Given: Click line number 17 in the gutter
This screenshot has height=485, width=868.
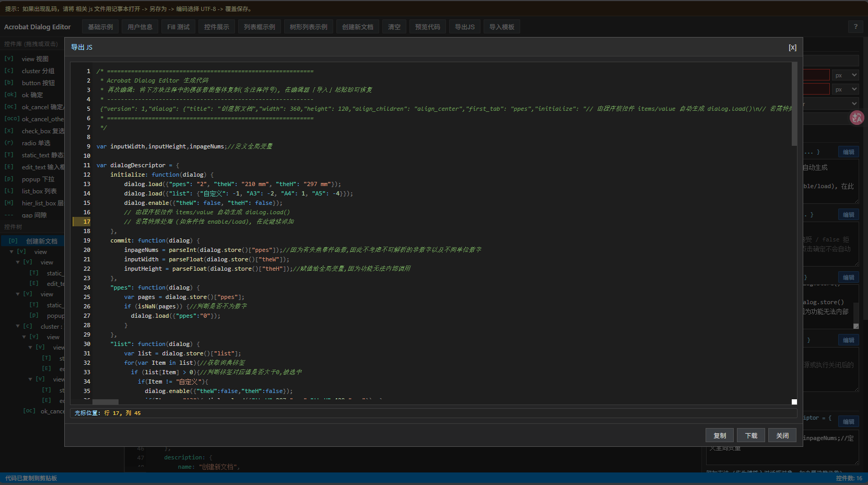Looking at the screenshot, I should [x=87, y=222].
